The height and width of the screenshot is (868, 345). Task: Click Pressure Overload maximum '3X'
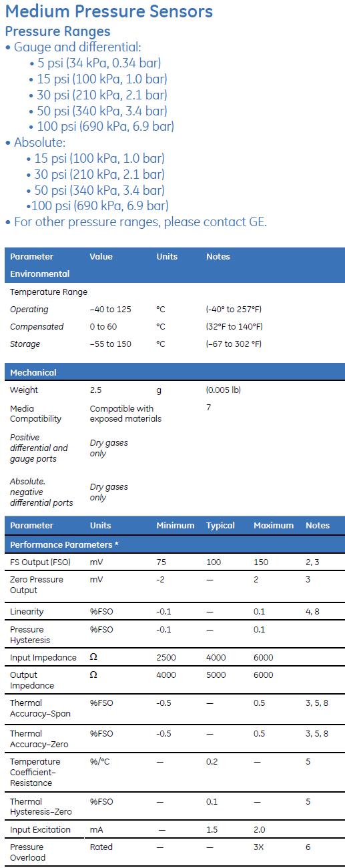(259, 847)
